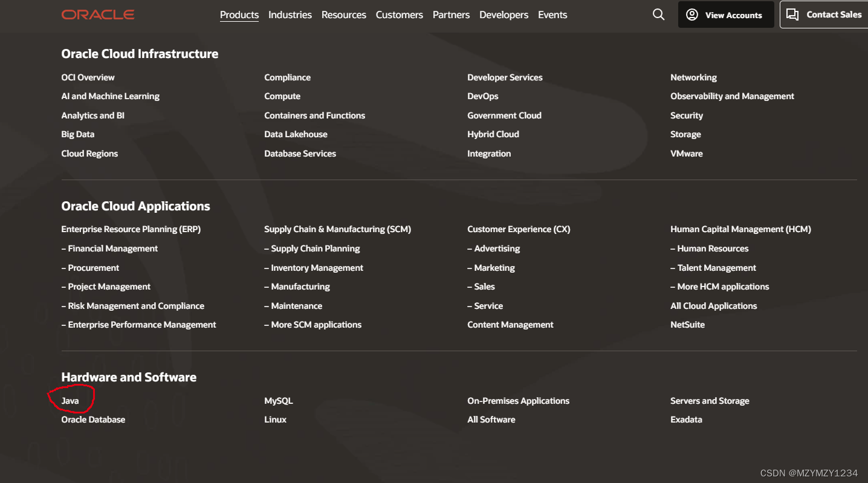The height and width of the screenshot is (483, 868).
Task: Select the Big Data link
Action: click(78, 134)
